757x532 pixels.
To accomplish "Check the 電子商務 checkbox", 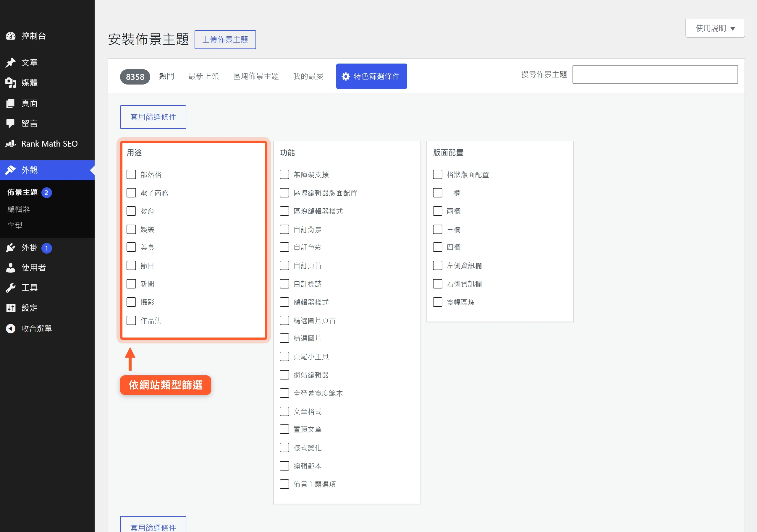I will 131,193.
